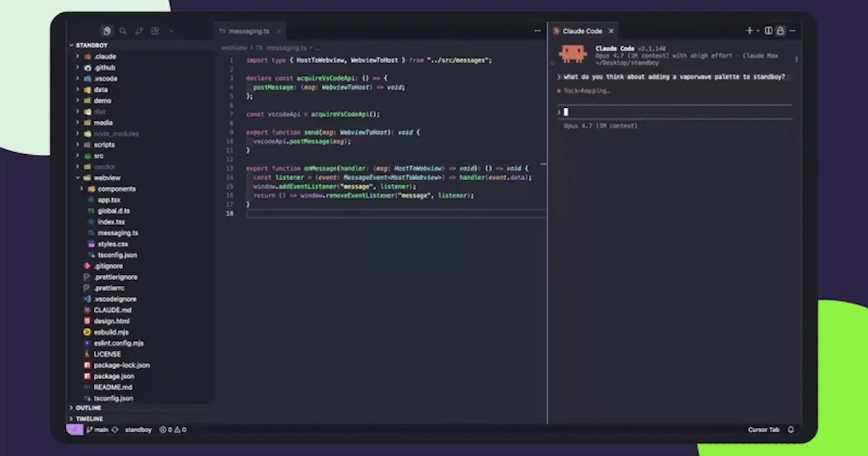Viewport: 868px width, 456px height.
Task: Toggle the lock group icon
Action: (780, 31)
